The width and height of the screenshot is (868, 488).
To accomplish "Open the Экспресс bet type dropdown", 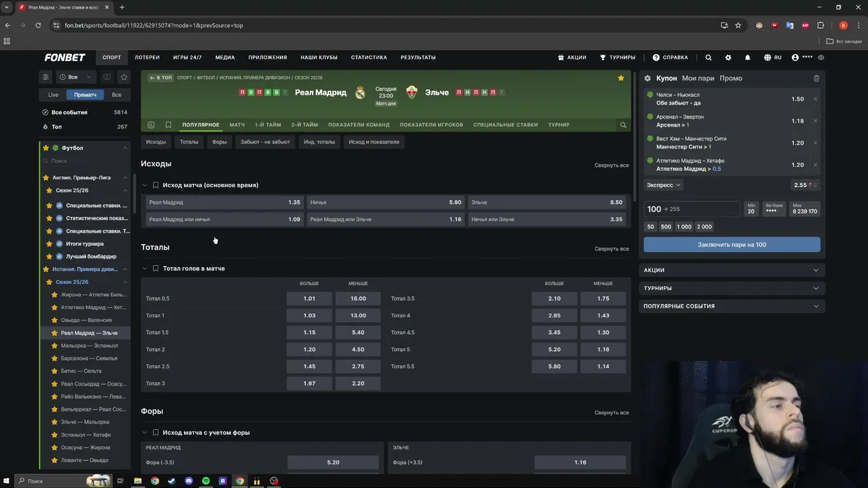I will [x=663, y=185].
